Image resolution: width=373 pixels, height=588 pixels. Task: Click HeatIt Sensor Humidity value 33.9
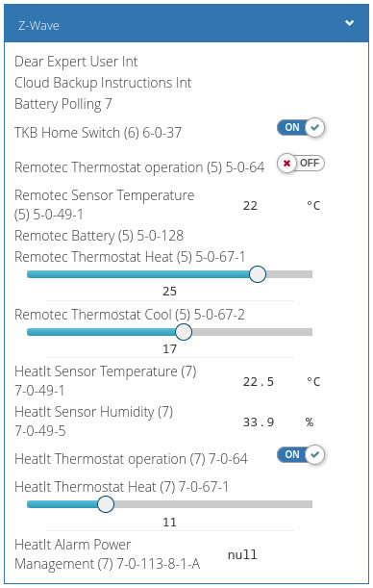coord(259,422)
